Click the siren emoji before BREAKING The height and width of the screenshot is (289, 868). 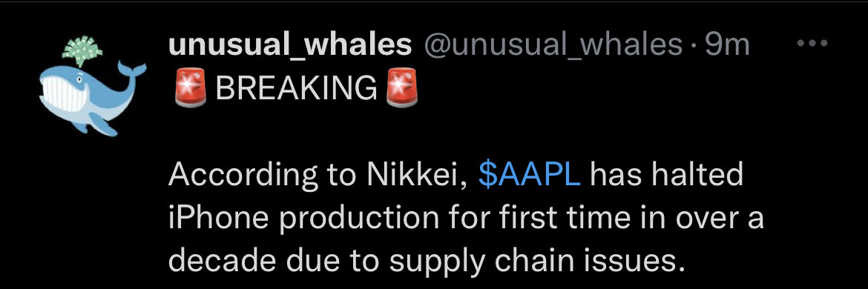pyautogui.click(x=191, y=90)
